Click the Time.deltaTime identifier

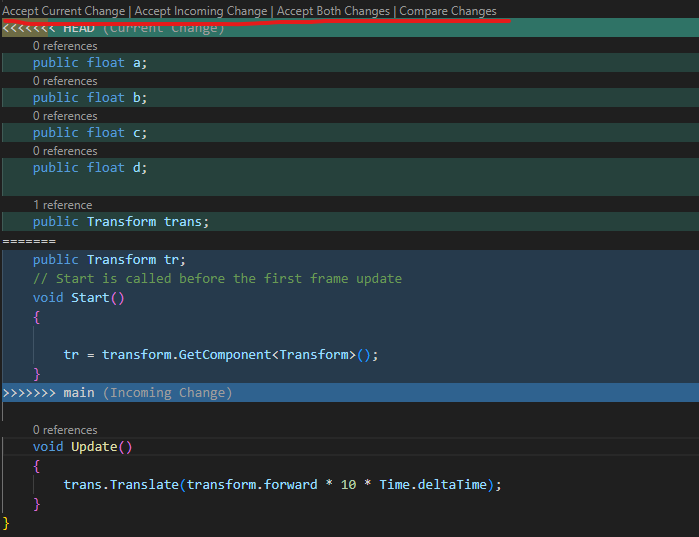433,484
